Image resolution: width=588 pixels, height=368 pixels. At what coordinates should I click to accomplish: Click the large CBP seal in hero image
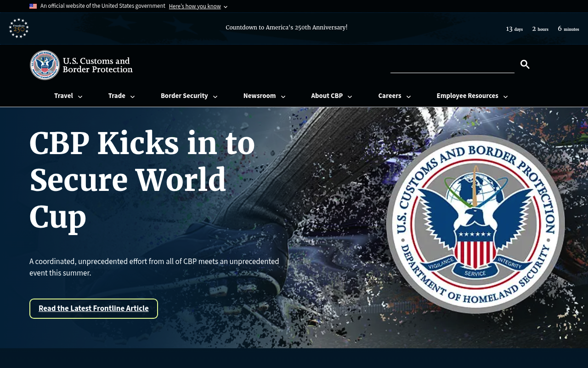[x=475, y=224]
